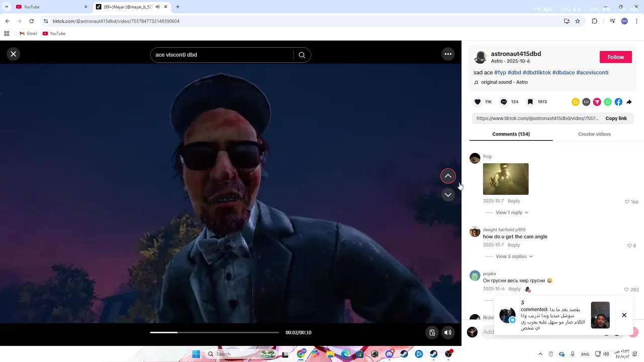The width and height of the screenshot is (644, 362).
Task: Mute video with speaker icon
Action: 447,332
